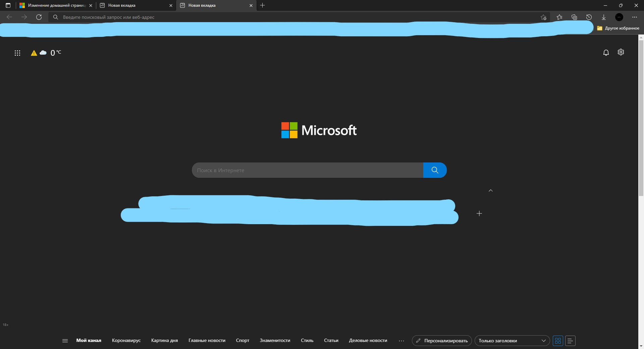The image size is (644, 349).
Task: Select the Коронавирус feed tab
Action: click(x=126, y=340)
